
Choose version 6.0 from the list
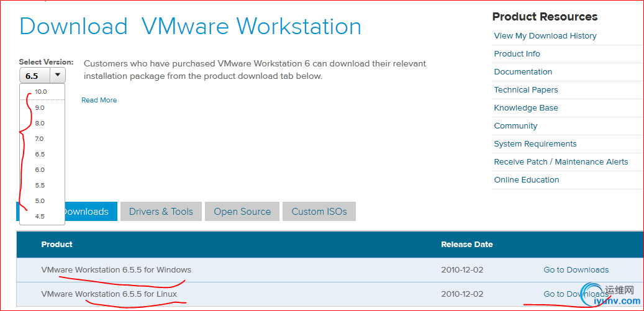pos(40,170)
